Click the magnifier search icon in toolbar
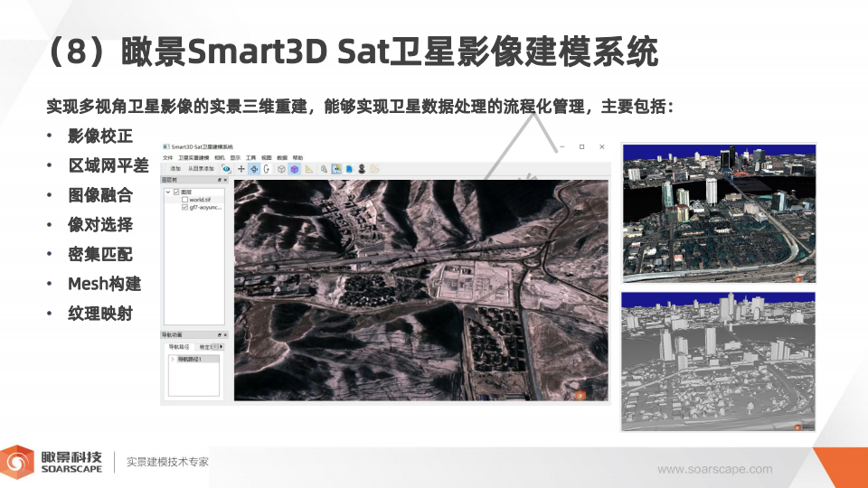 click(x=324, y=169)
